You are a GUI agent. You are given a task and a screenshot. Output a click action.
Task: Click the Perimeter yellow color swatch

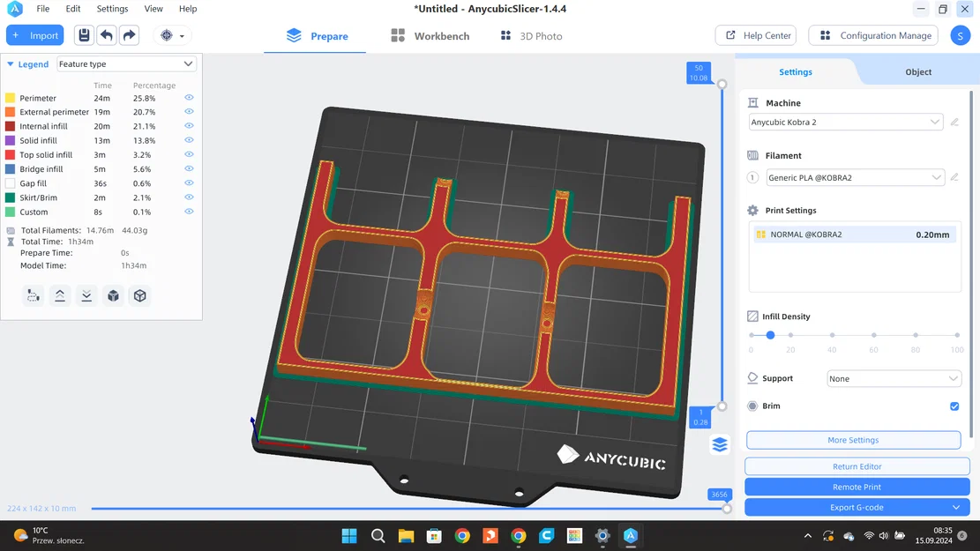10,98
